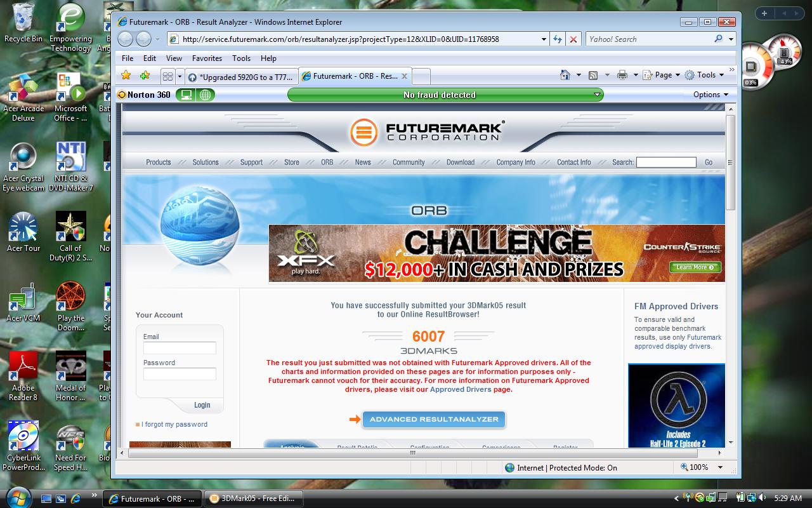The image size is (812, 508).
Task: Expand Home button dropdown arrow
Action: tap(578, 75)
